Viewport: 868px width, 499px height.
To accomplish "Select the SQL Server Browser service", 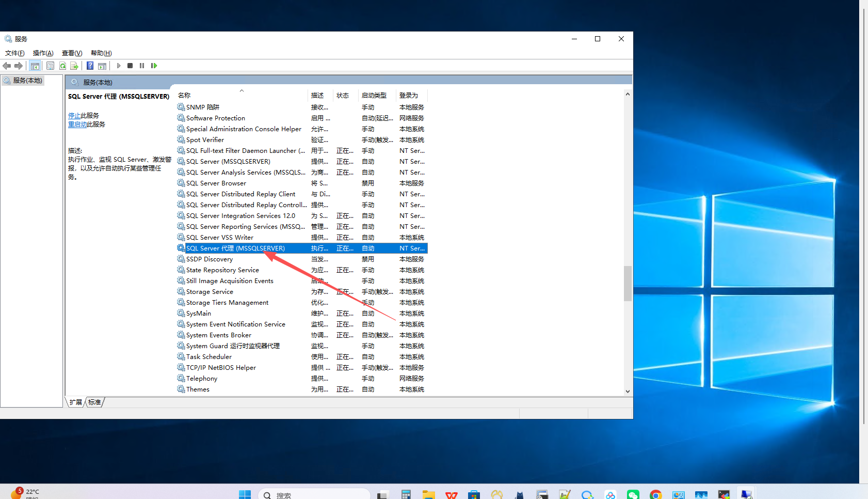I will click(302, 183).
